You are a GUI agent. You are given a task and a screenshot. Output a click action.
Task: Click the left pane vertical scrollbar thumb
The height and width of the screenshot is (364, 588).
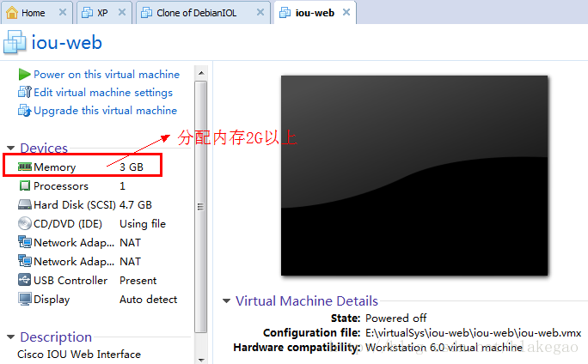coord(201,206)
